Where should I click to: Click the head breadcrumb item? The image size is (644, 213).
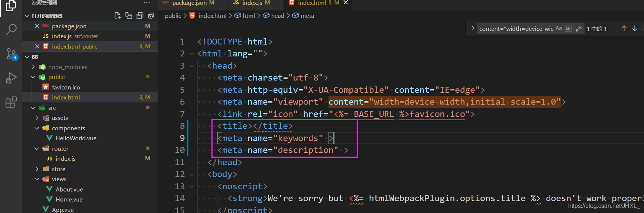click(277, 16)
